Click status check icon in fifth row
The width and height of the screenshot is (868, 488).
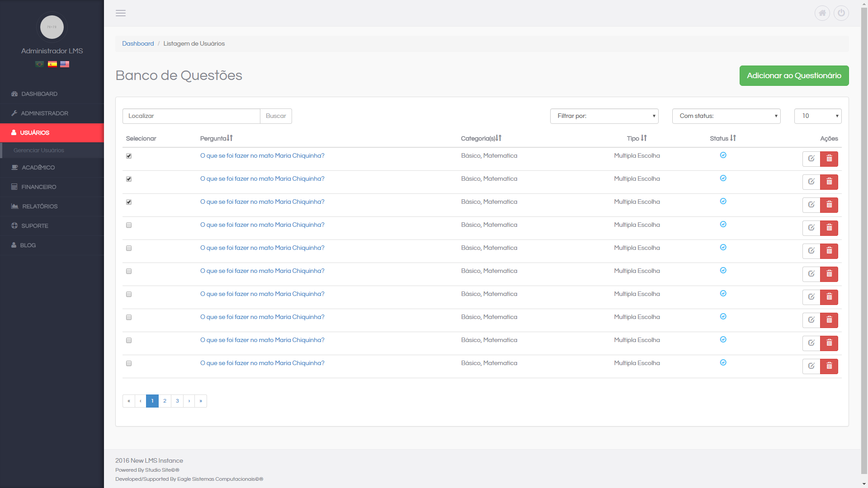pyautogui.click(x=723, y=248)
